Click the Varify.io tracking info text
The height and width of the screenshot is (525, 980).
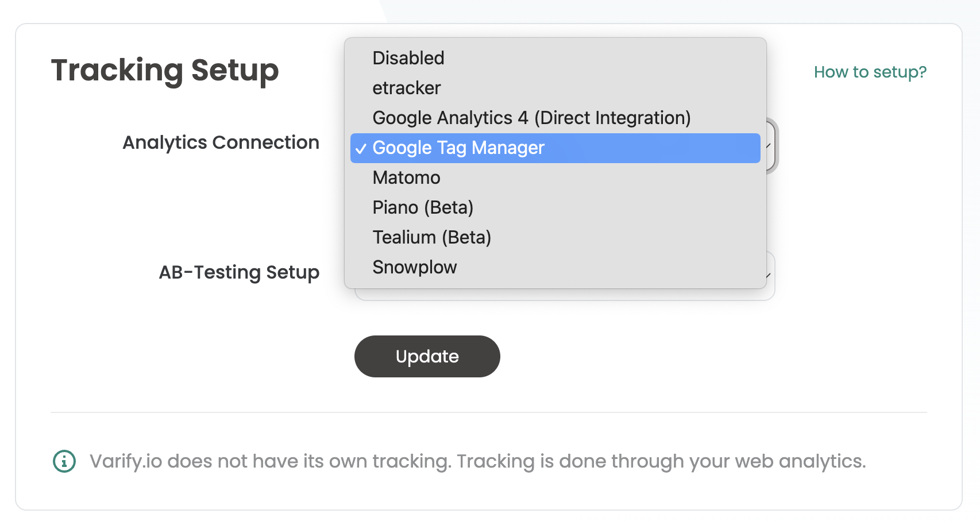(478, 461)
